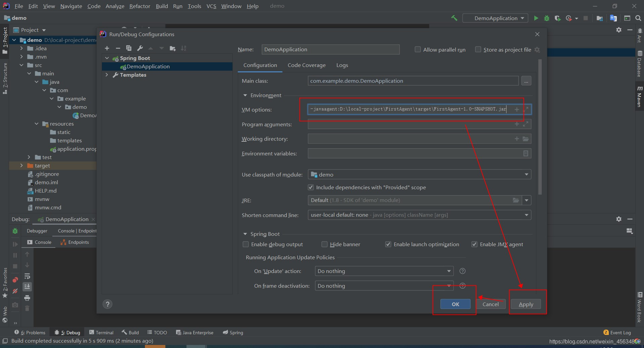Click Apply button
Viewport: 644px width, 348px height.
(x=526, y=304)
